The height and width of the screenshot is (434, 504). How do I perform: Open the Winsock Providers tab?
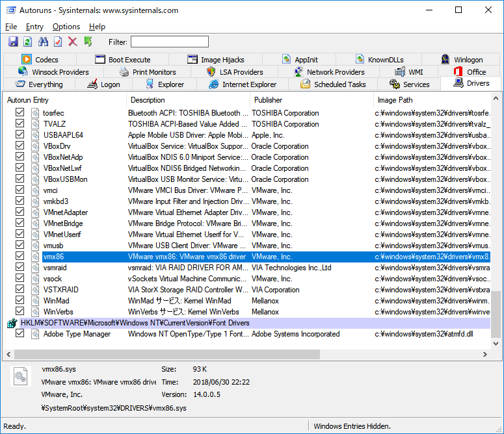tap(53, 72)
